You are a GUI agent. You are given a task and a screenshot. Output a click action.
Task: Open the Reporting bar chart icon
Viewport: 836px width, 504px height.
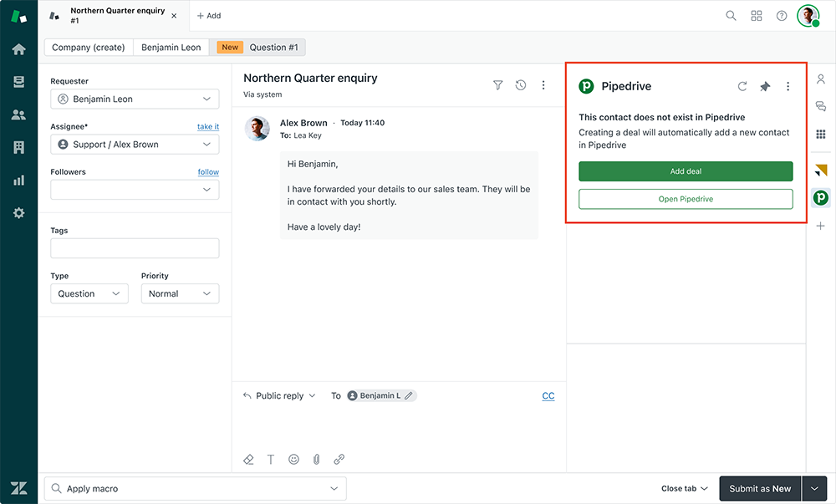pyautogui.click(x=18, y=180)
